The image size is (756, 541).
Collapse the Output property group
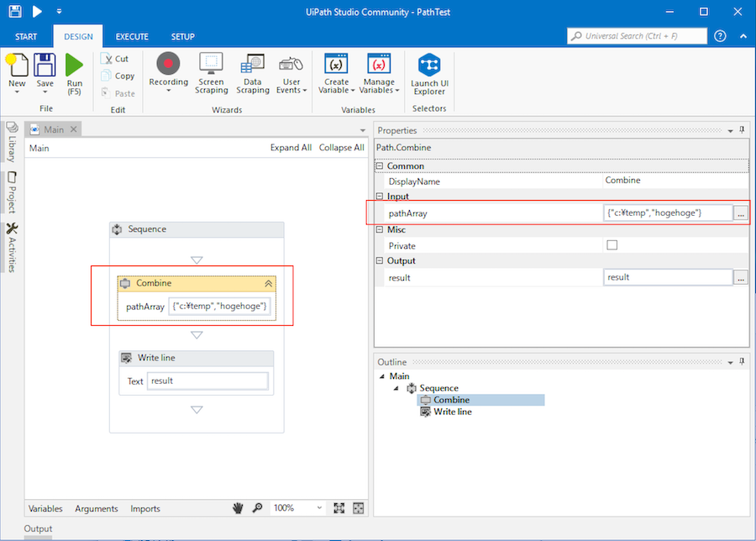[380, 260]
